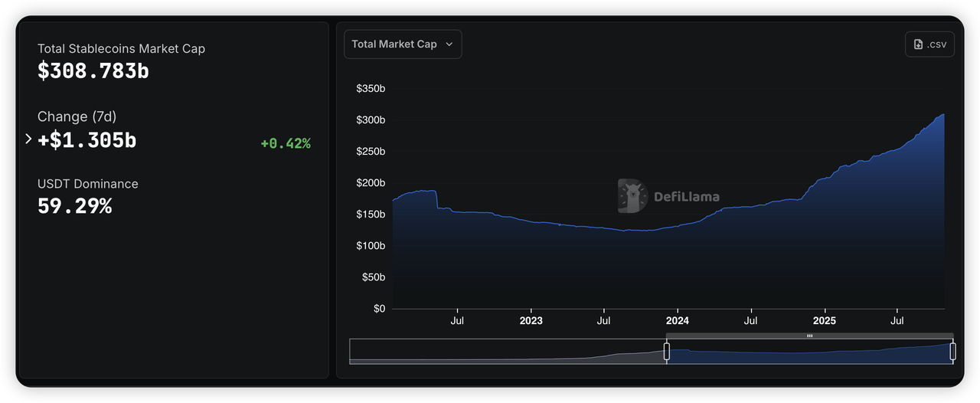980x403 pixels.
Task: Click the green +0.42% change percentage
Action: [x=285, y=143]
